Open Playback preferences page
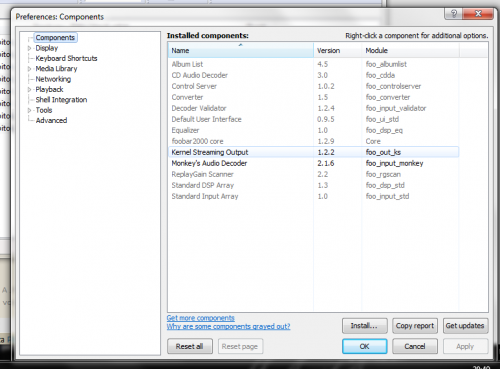The height and width of the screenshot is (369, 500). 49,89
